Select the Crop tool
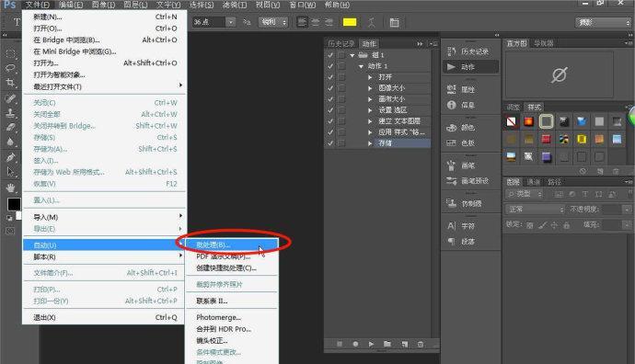This screenshot has width=635, height=364. pos(10,83)
